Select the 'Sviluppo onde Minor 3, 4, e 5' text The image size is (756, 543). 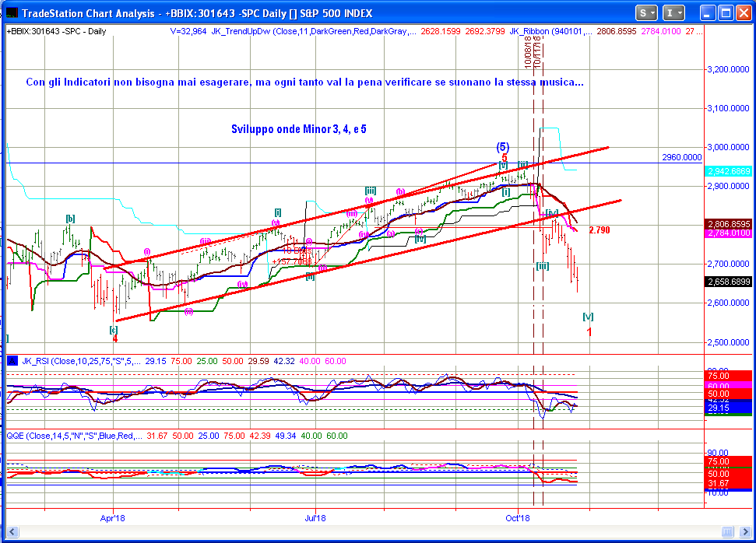point(298,129)
